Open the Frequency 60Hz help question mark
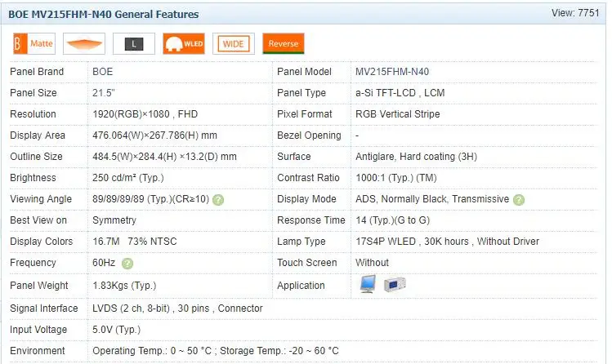The image size is (612, 364). click(x=127, y=264)
